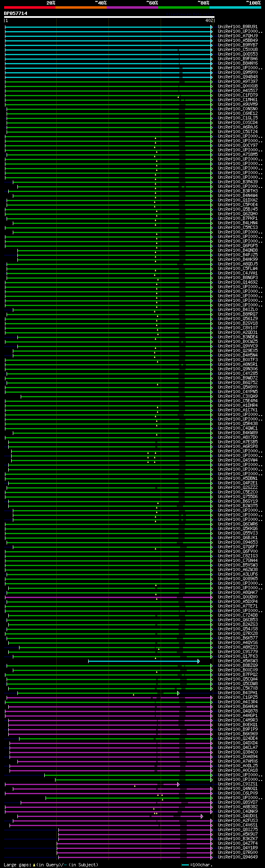Click label UniRef100_A6RAJ6
265x868 pixels.
(x=238, y=127)
